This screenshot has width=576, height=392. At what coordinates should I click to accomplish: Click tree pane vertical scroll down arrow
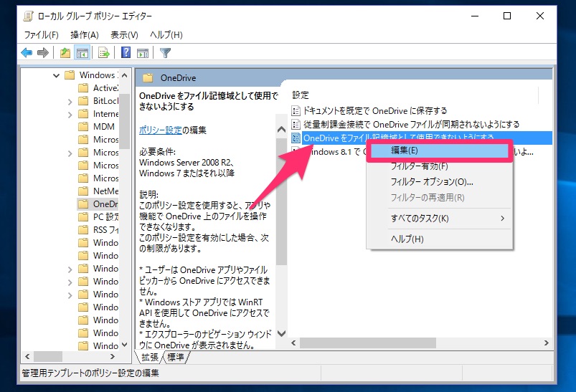tap(125, 345)
